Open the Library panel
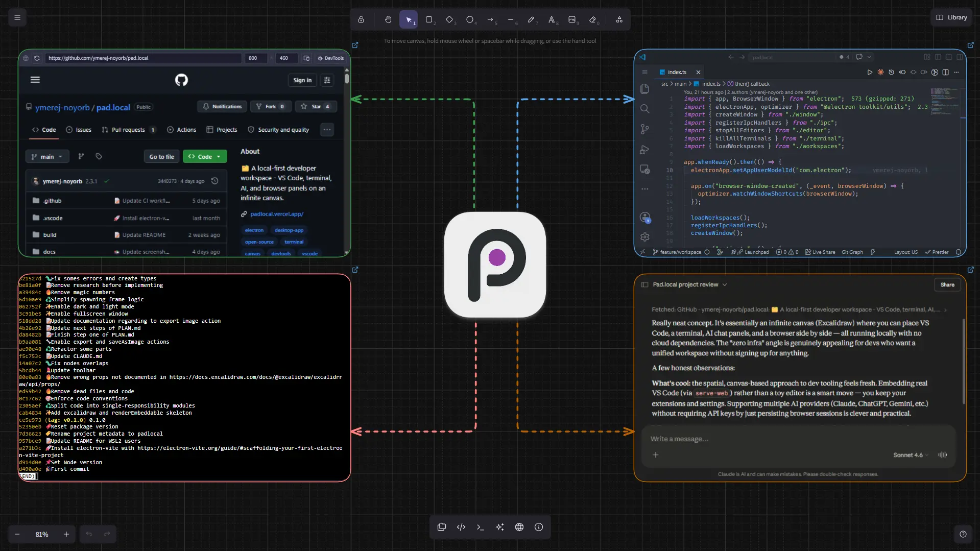This screenshot has height=551, width=980. [x=952, y=17]
